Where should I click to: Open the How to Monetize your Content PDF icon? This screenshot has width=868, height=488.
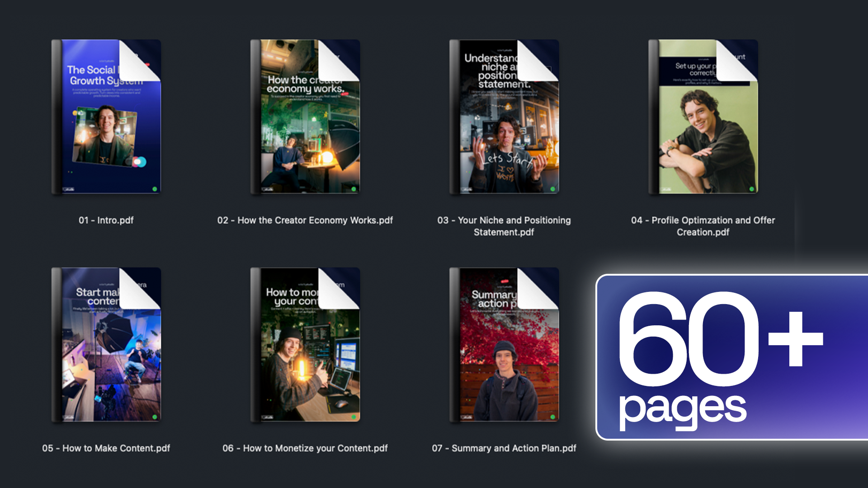click(305, 345)
